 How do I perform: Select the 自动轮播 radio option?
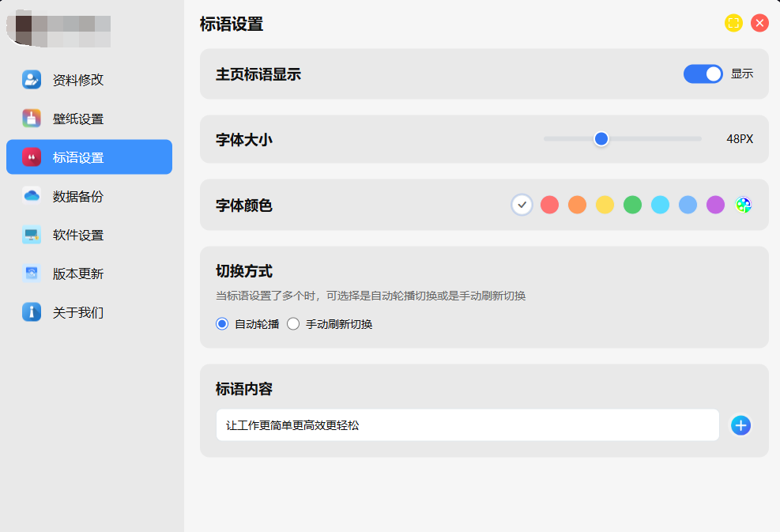pos(222,324)
